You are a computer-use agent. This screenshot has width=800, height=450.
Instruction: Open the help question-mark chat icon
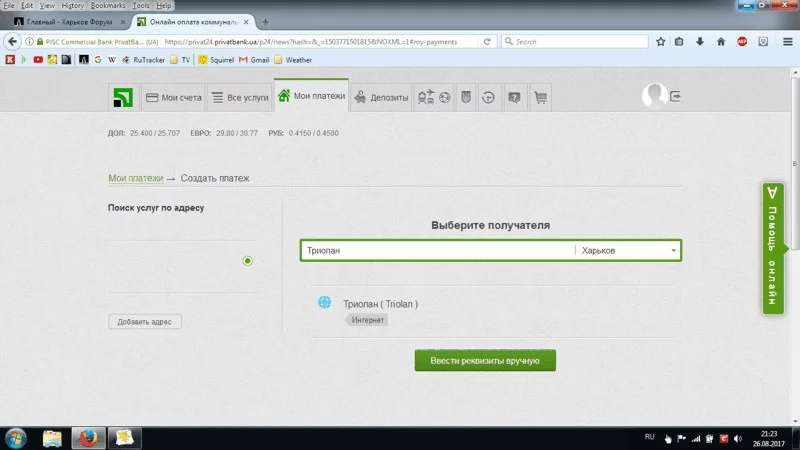tap(514, 97)
